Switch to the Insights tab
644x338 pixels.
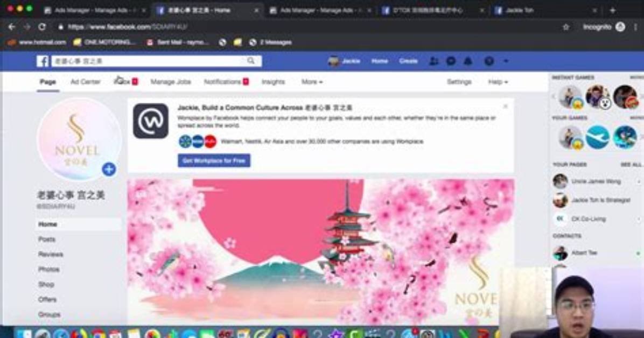tap(273, 82)
